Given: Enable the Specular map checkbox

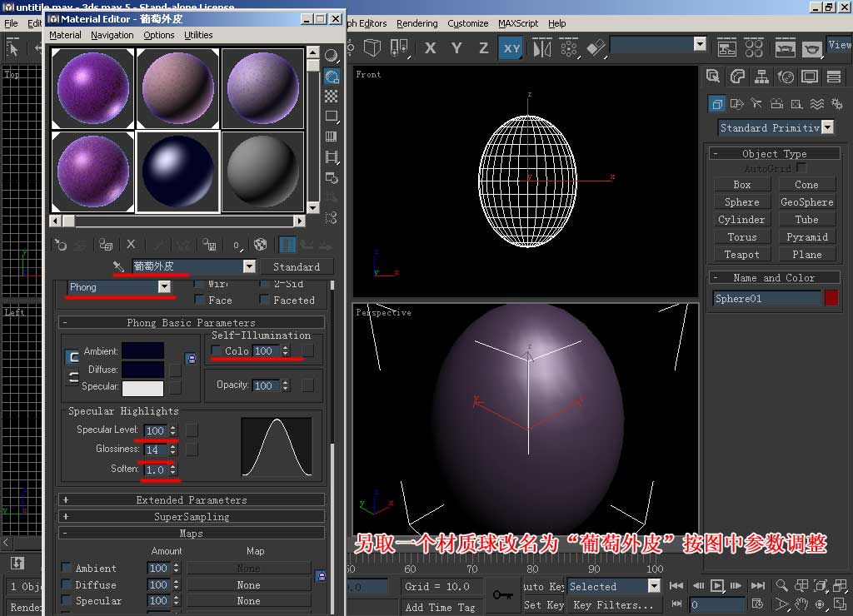Looking at the screenshot, I should (x=66, y=600).
